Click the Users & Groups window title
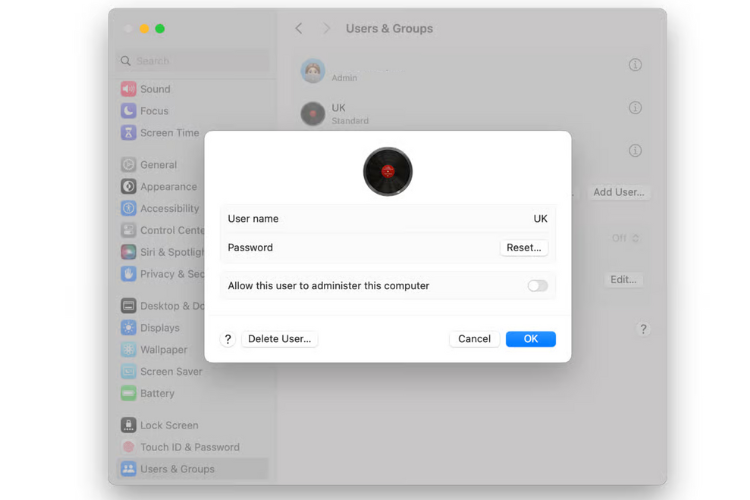The height and width of the screenshot is (500, 750). [x=389, y=29]
